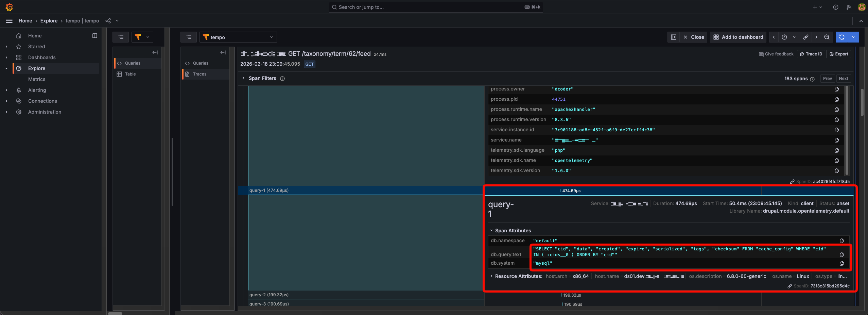Select Traces in the outline panel
Screen dimensions: 868x315
point(199,74)
